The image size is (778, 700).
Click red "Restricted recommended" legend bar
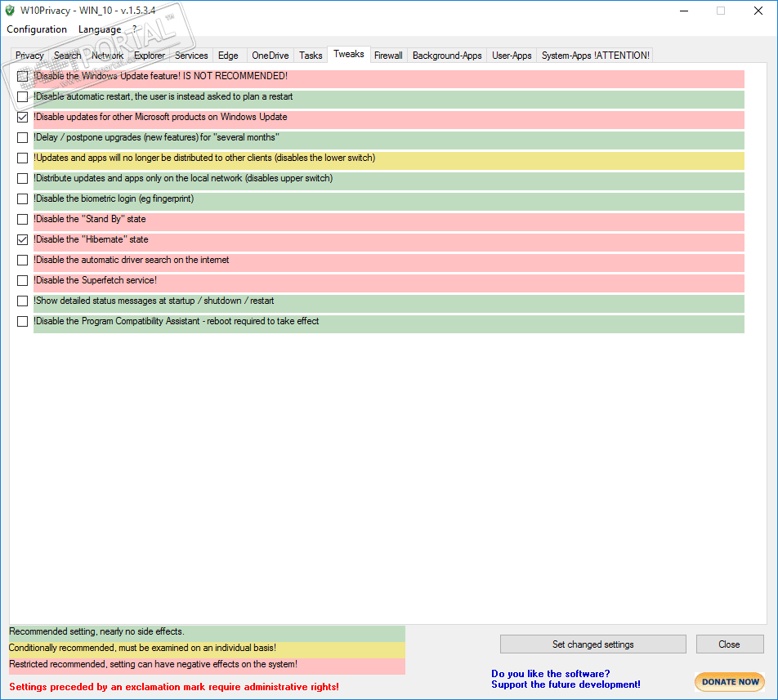(x=207, y=667)
